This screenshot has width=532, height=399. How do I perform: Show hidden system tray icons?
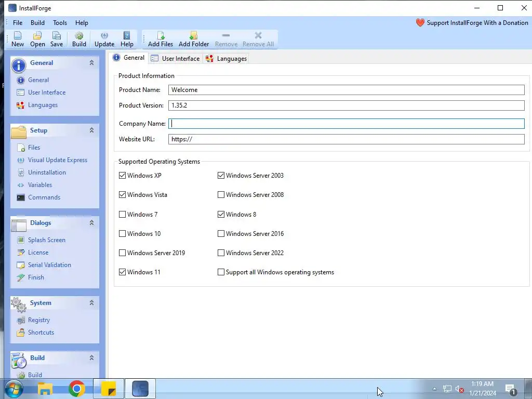435,389
